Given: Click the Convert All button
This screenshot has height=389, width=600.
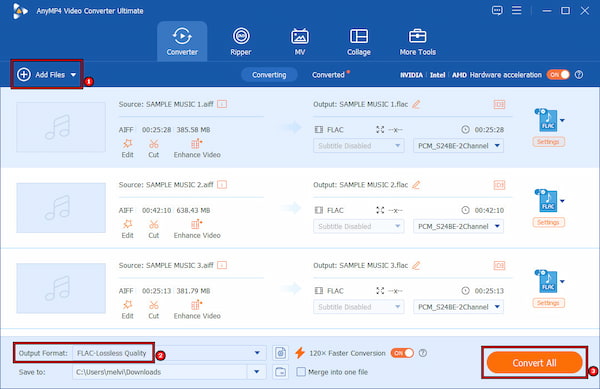Looking at the screenshot, I should click(x=535, y=363).
